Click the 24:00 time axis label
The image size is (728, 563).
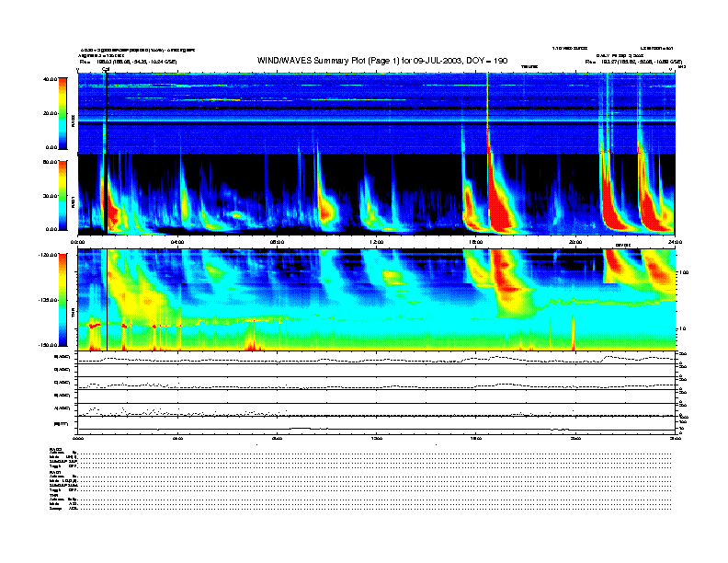[x=675, y=242]
